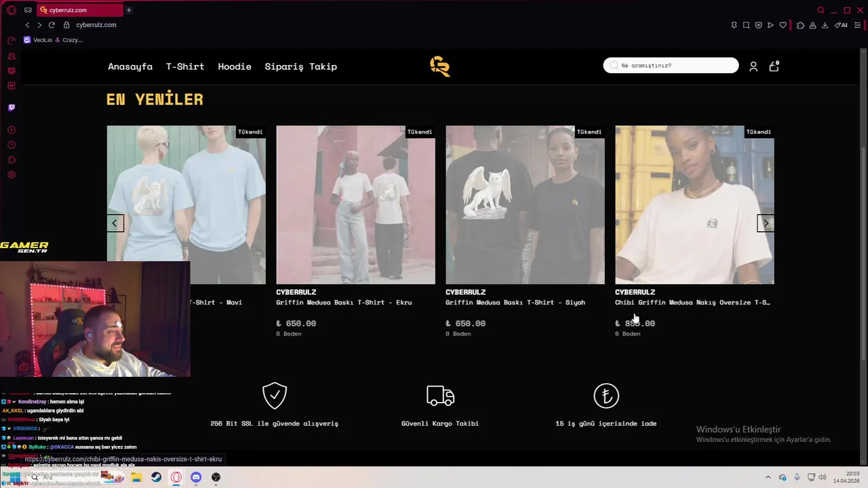Screen dimensions: 868x488
Task: Open the AI assistant toolbar button
Action: pyautogui.click(x=841, y=25)
